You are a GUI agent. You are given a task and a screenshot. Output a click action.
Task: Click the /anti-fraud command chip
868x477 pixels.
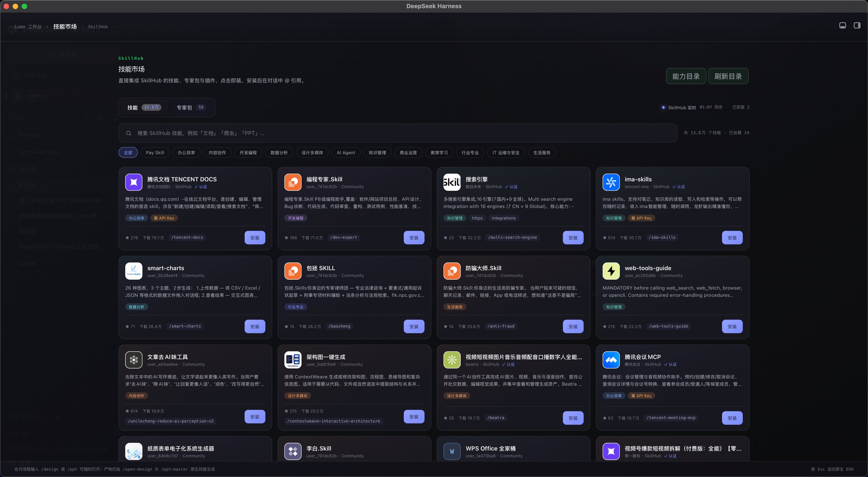(x=501, y=326)
